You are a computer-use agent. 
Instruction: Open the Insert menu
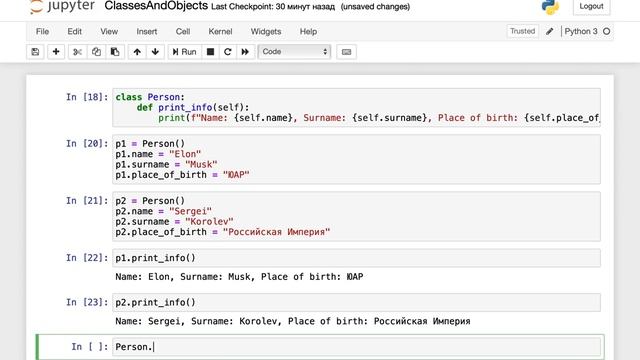point(147,31)
